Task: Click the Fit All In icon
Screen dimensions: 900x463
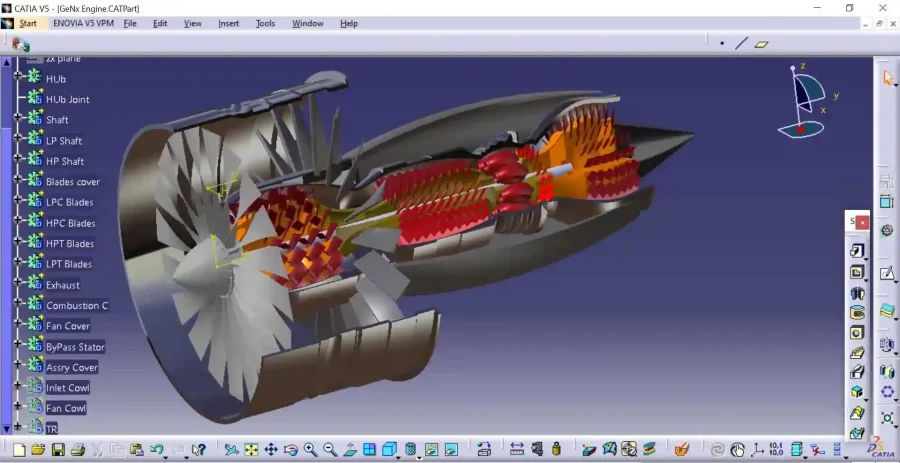Action: pos(251,450)
